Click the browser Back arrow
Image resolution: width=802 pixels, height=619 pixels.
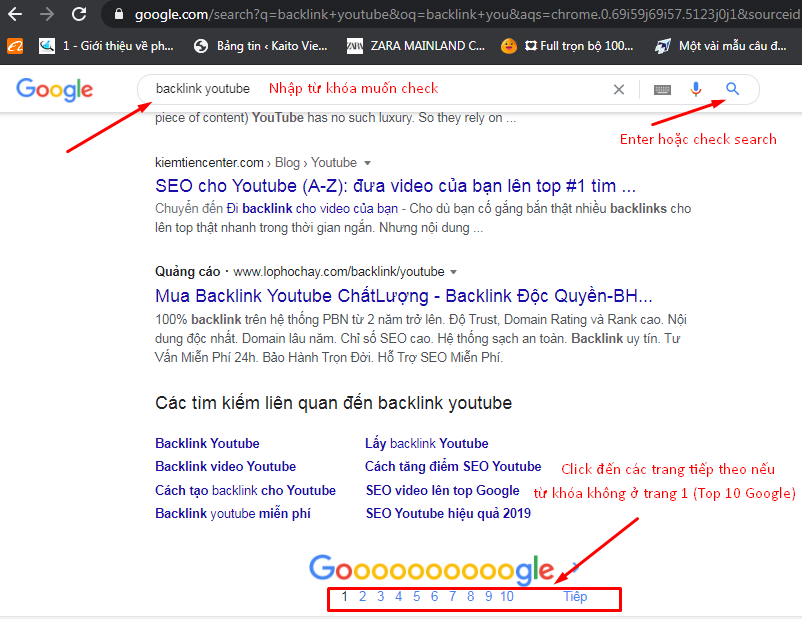tap(15, 14)
